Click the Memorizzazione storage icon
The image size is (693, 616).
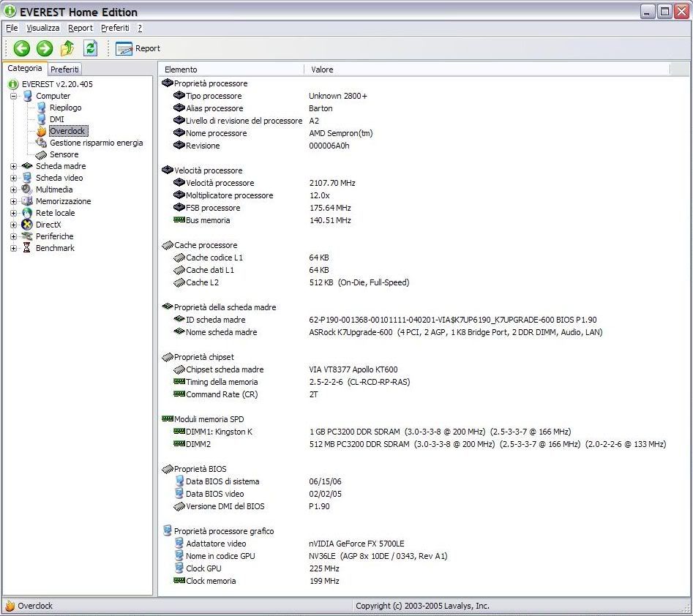27,201
